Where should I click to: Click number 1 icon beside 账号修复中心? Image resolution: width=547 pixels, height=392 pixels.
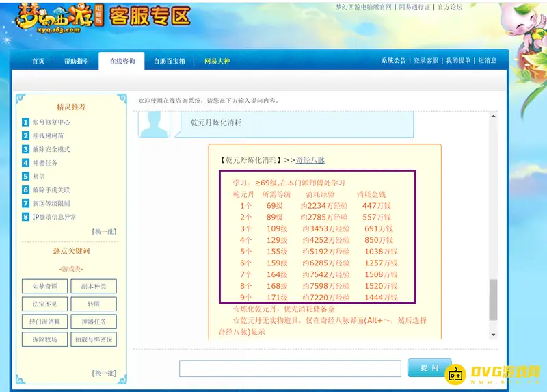25,122
